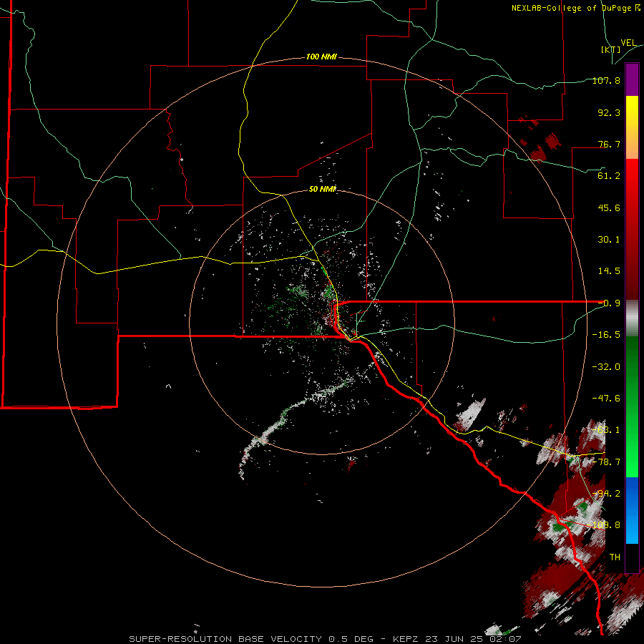644x644 pixels.
Task: Click the 50 NMI range ring label
Action: point(323,189)
